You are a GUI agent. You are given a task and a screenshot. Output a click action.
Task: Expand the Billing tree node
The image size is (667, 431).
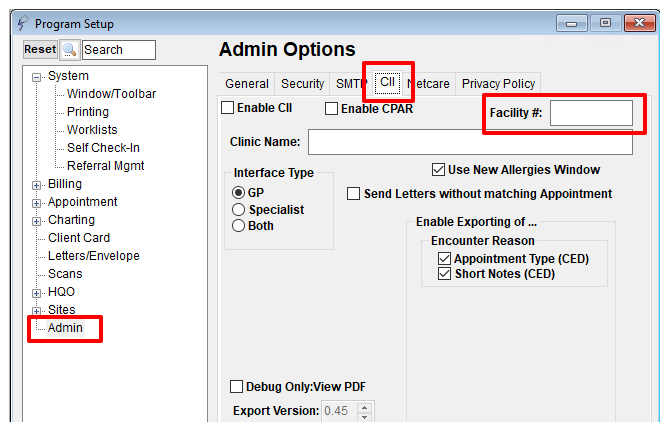37,186
